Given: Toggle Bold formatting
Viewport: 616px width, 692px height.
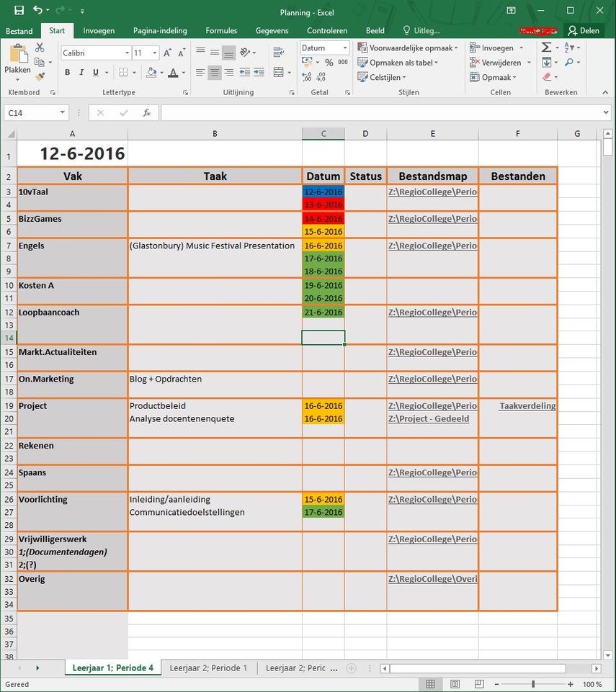Looking at the screenshot, I should [x=68, y=73].
